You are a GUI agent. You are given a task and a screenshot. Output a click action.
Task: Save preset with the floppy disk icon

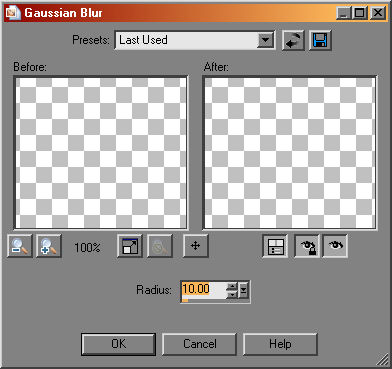(x=320, y=40)
